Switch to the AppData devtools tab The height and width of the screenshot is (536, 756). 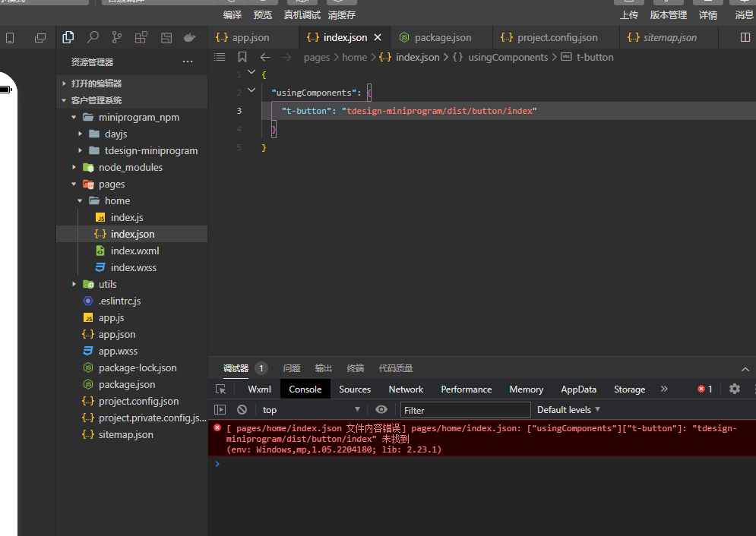(x=578, y=389)
